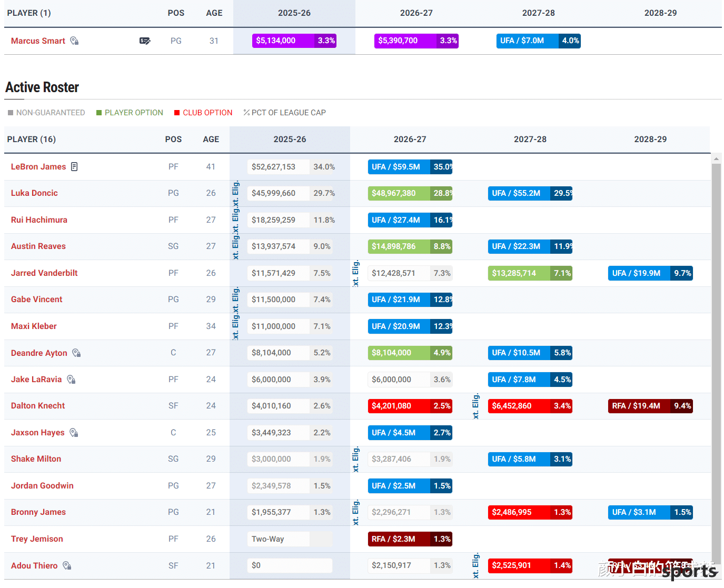
Task: Click Luka Doncic's $48,967,380 player option cell
Action: coord(410,193)
